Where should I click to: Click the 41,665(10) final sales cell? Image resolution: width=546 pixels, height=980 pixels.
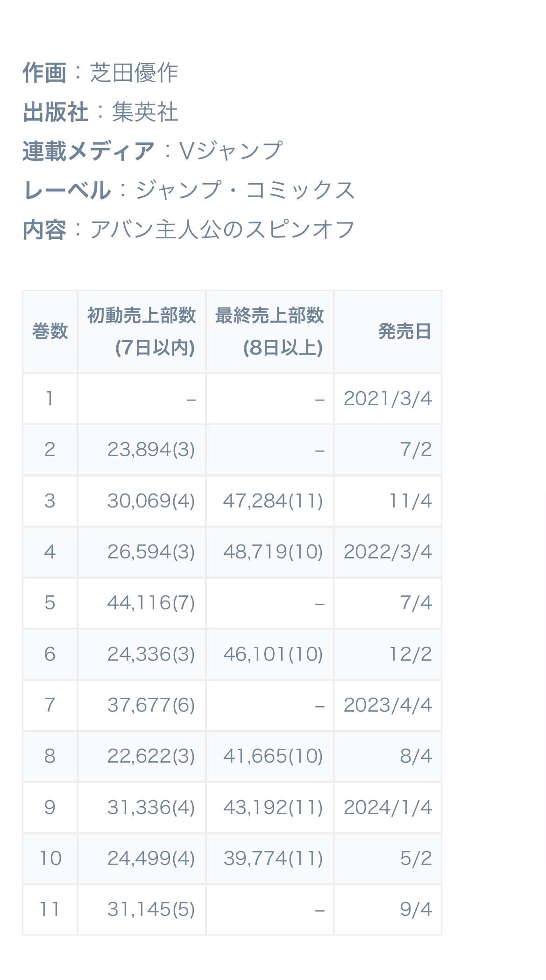[270, 756]
